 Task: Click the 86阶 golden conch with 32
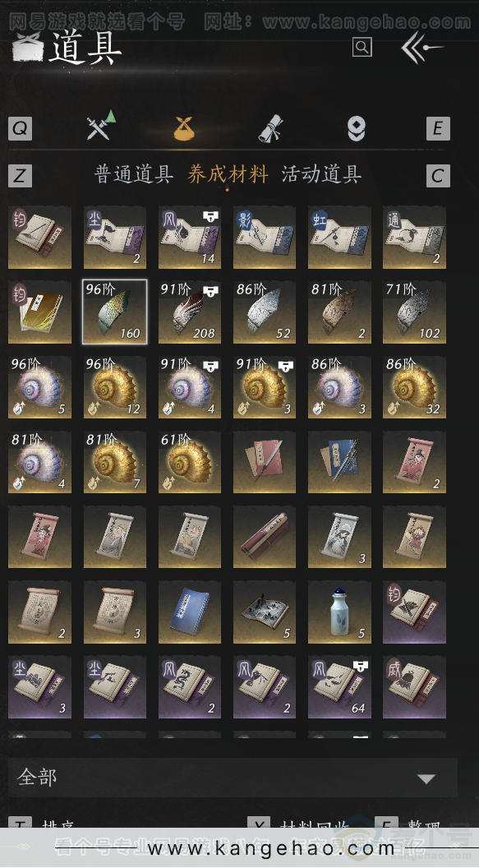(x=414, y=387)
